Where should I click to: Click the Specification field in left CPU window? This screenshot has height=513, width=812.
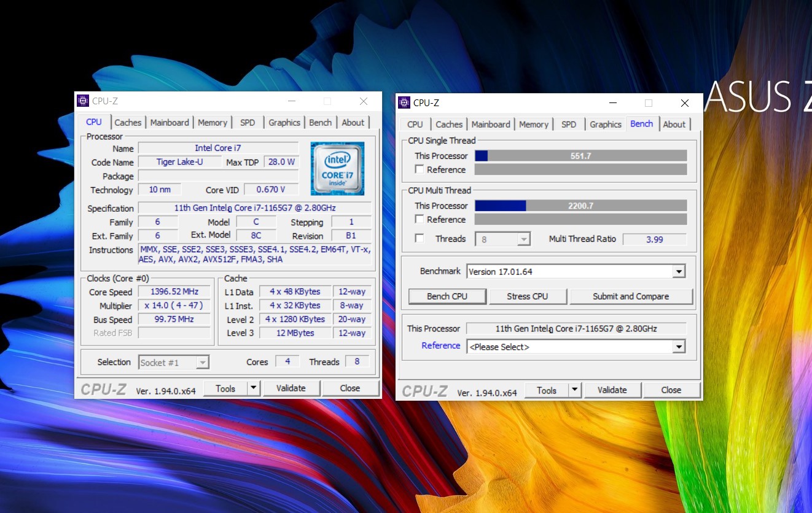254,208
